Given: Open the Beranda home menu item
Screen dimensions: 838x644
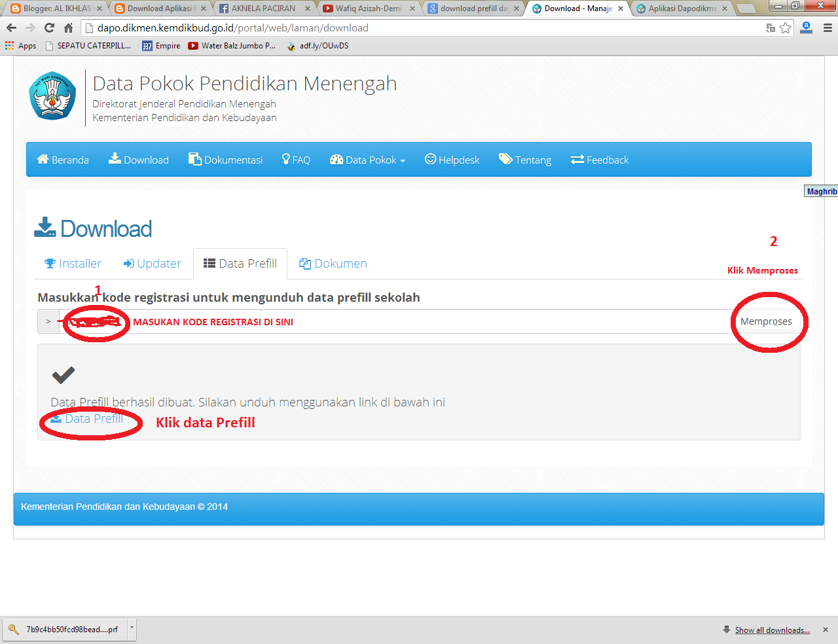Looking at the screenshot, I should (63, 160).
